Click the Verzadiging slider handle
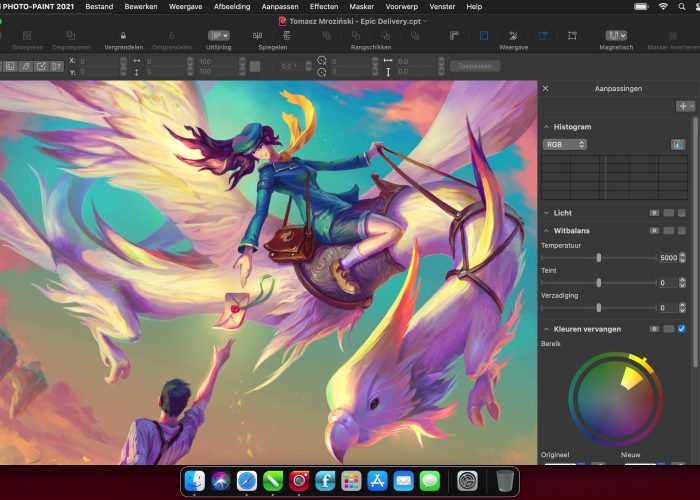The height and width of the screenshot is (500, 700). 599,308
